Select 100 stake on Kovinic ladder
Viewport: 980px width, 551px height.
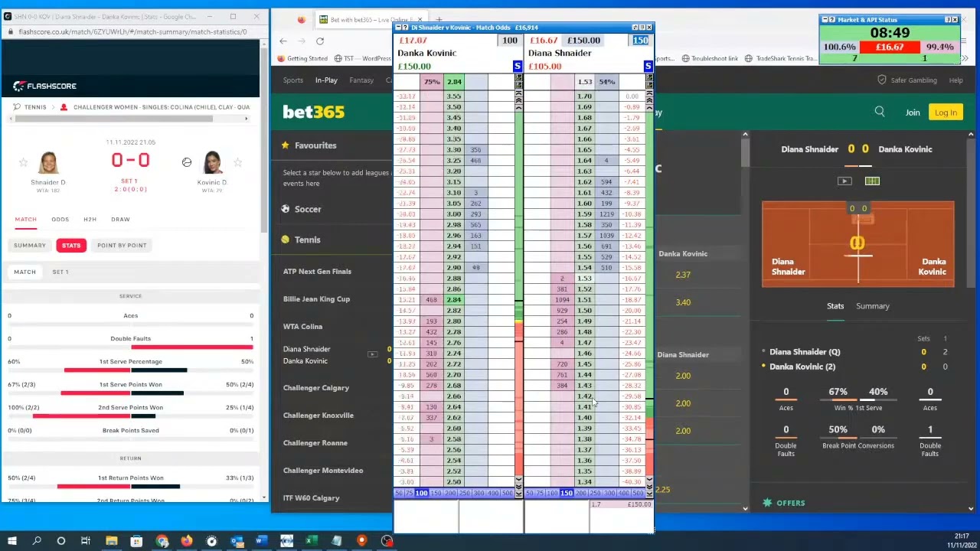[x=421, y=494]
